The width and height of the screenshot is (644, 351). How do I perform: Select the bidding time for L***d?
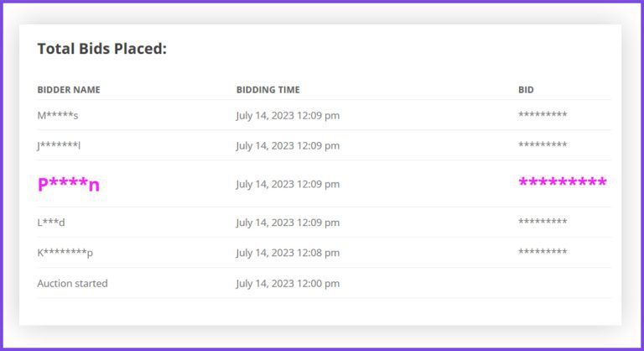tap(288, 223)
